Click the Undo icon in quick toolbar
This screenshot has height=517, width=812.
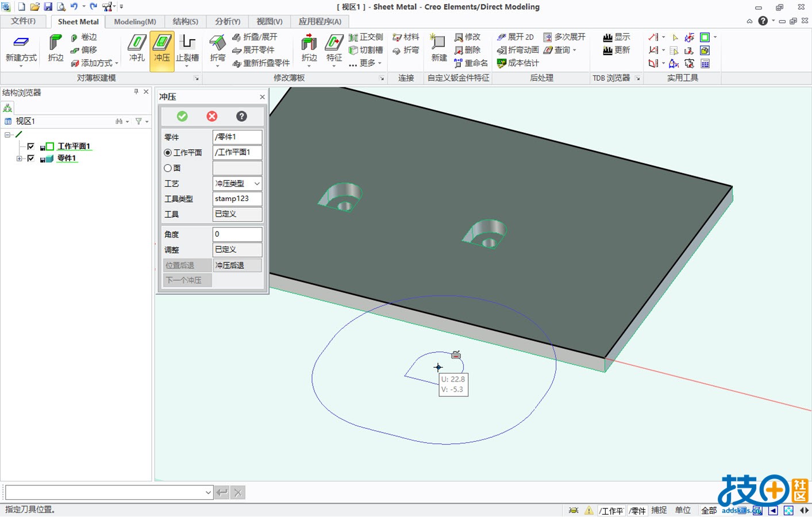coord(74,7)
